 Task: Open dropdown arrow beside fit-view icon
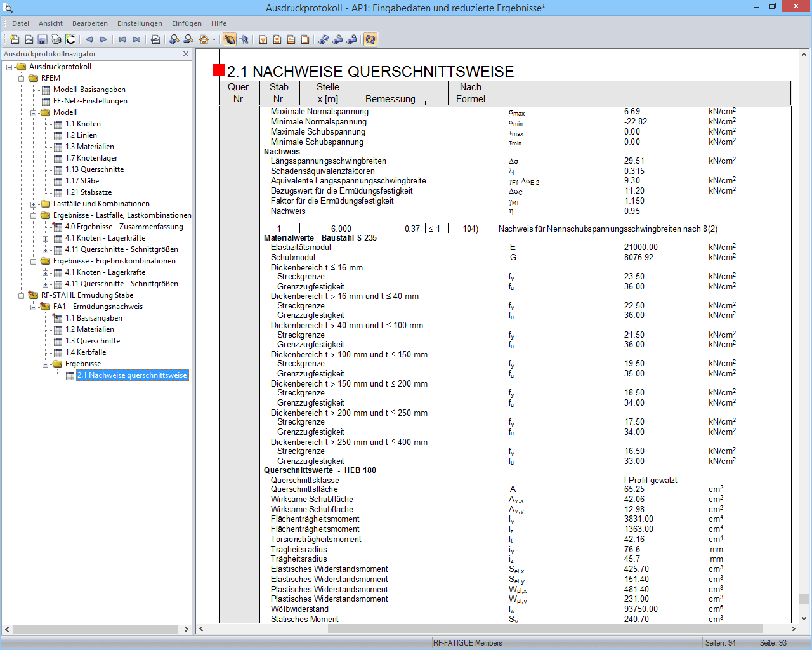click(x=214, y=39)
